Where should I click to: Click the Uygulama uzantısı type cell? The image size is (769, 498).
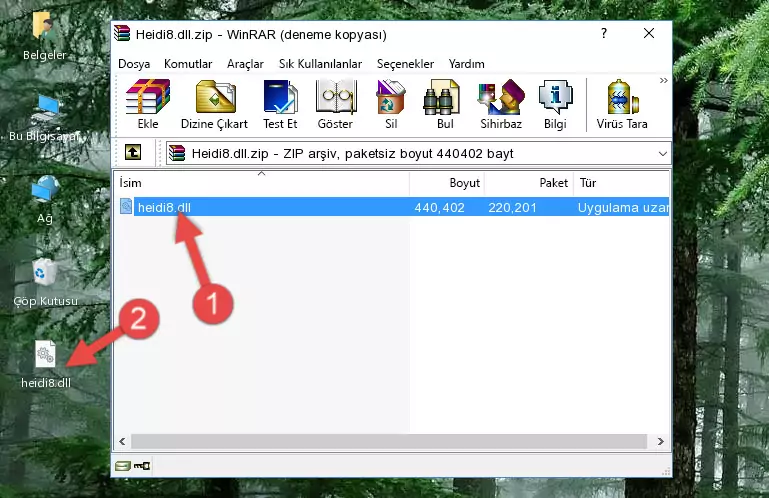point(623,208)
